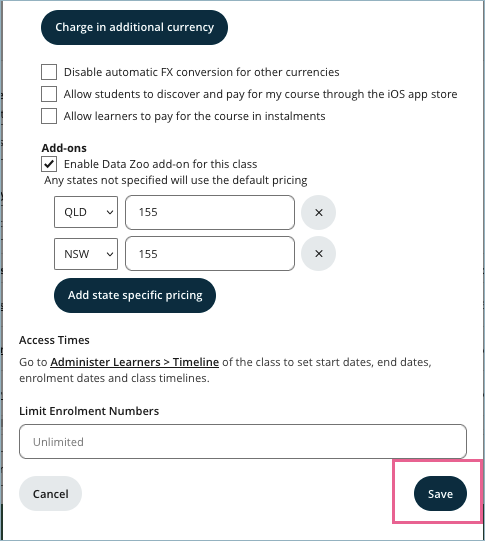Enable iOS app store payment checkbox
The image size is (485, 541).
49,94
